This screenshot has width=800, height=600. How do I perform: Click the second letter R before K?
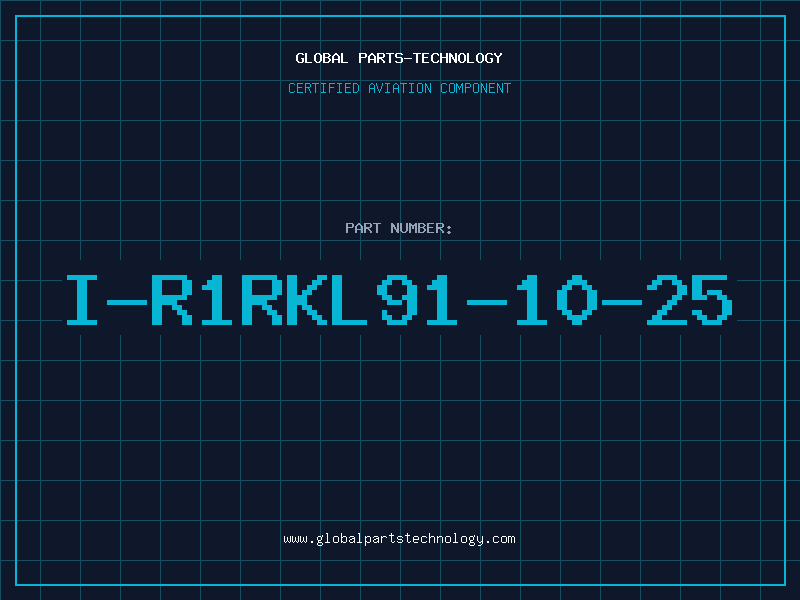[262, 300]
